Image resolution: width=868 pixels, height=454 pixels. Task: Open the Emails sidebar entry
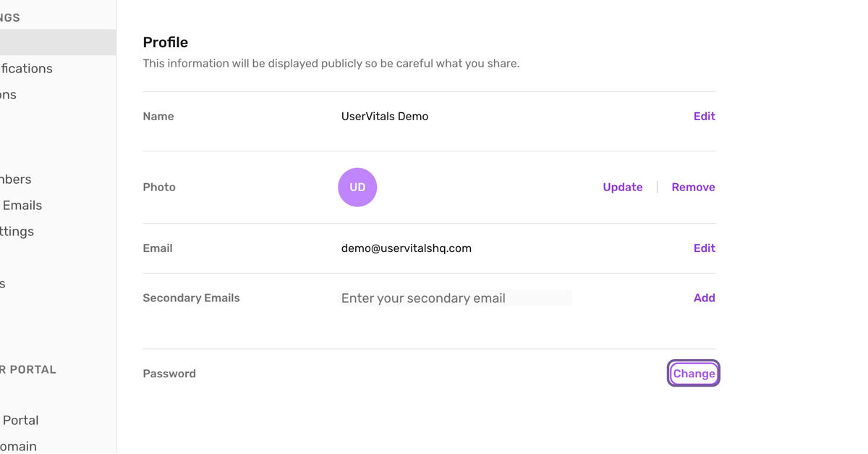click(22, 205)
